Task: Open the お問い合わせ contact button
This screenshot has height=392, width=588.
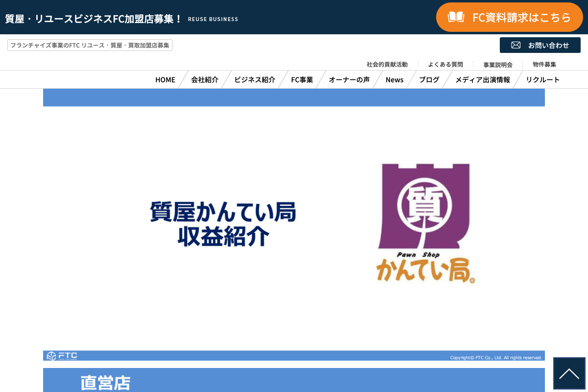Action: 540,45
